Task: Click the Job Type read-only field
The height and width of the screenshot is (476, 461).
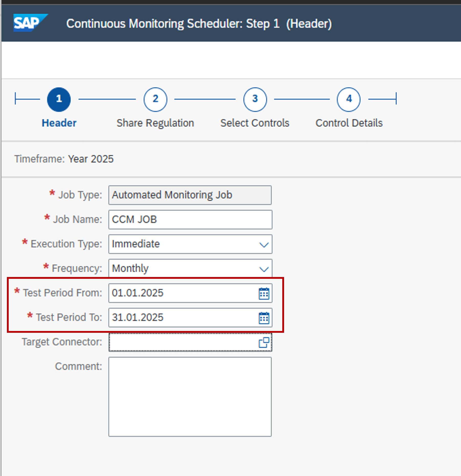Action: click(190, 195)
